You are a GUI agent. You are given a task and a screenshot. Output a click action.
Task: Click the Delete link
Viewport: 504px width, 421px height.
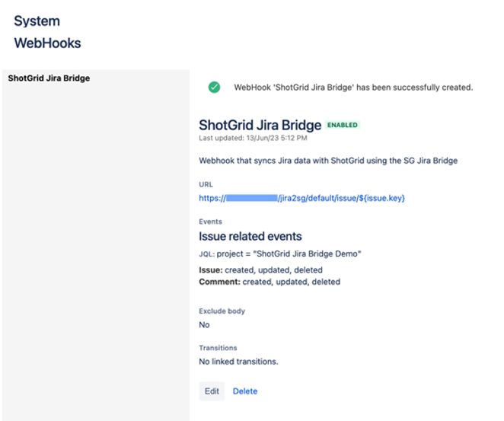(245, 391)
